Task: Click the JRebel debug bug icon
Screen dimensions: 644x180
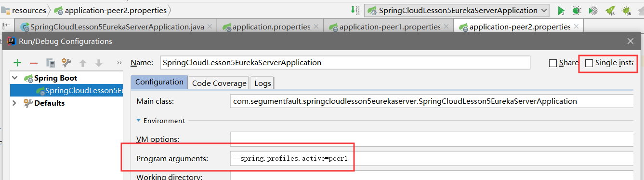Action: click(x=627, y=11)
